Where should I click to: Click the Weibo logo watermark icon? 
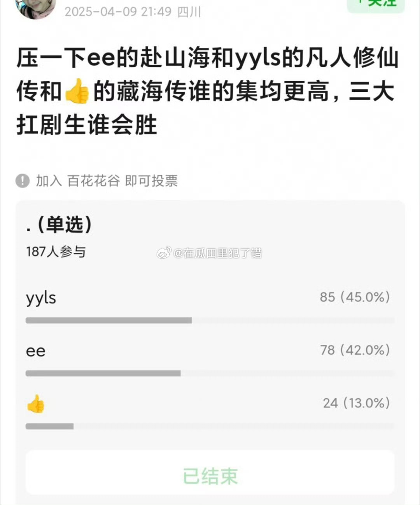tap(164, 253)
